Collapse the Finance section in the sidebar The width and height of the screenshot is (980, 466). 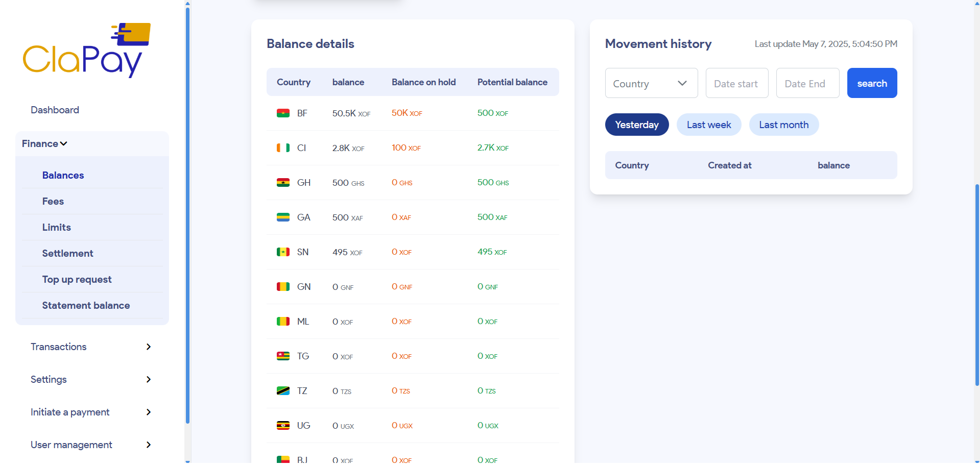pyautogui.click(x=43, y=143)
